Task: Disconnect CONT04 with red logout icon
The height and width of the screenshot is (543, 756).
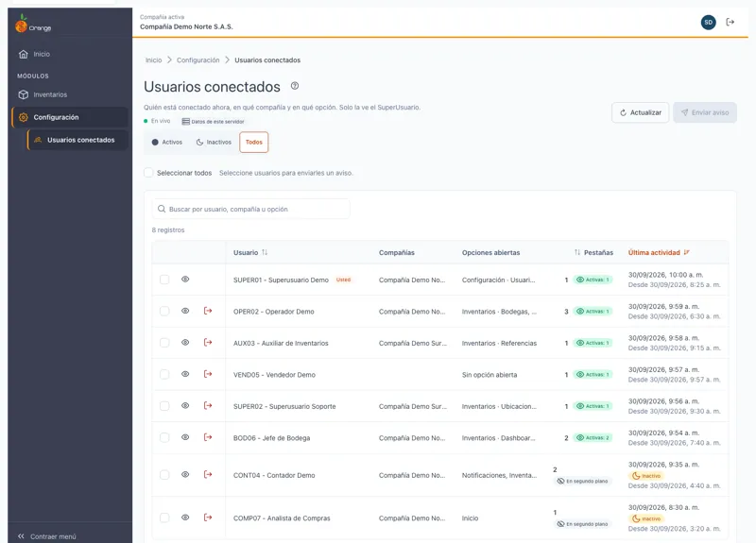Action: tap(208, 475)
